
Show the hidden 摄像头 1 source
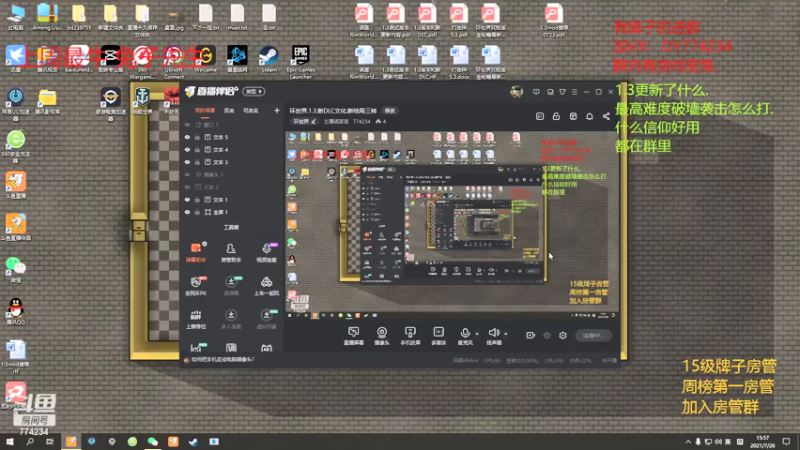(187, 174)
